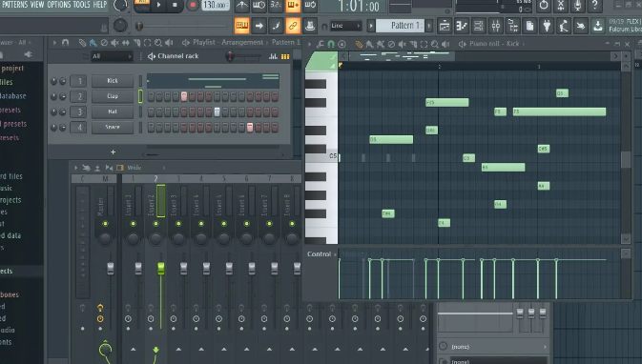This screenshot has height=364, width=642.
Task: Open the TOOLS menu
Action: coord(81,5)
